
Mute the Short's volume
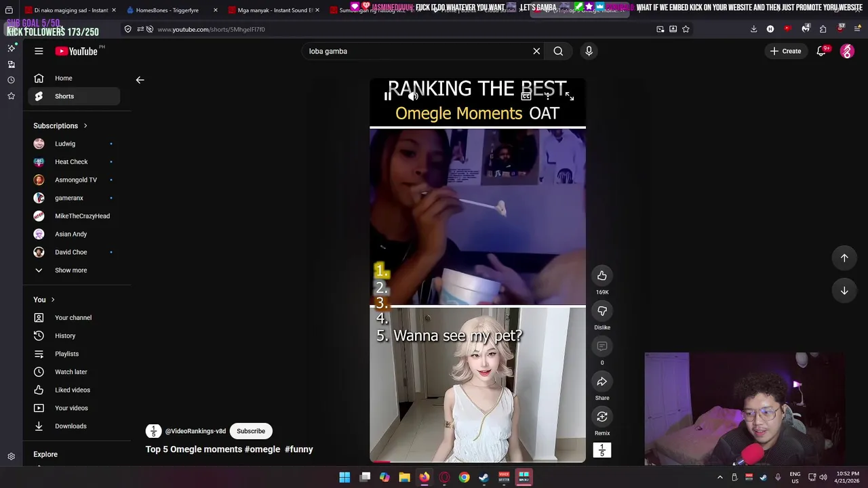click(413, 96)
